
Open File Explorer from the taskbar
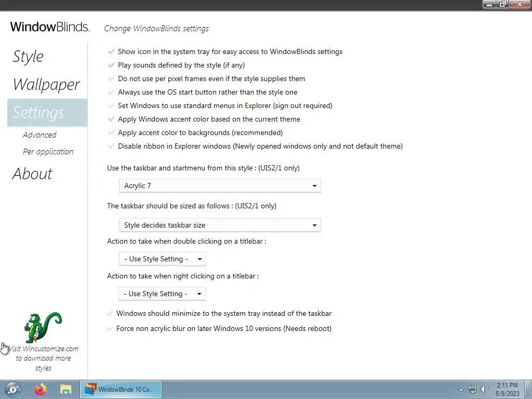[65, 389]
